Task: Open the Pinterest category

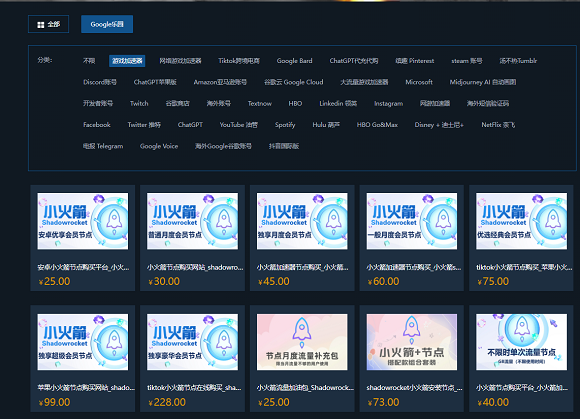Action: (x=414, y=61)
